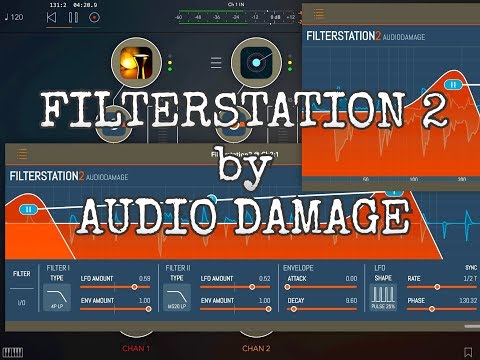Click the bookmark icon at bottom right
The width and height of the screenshot is (480, 360).
tap(468, 352)
